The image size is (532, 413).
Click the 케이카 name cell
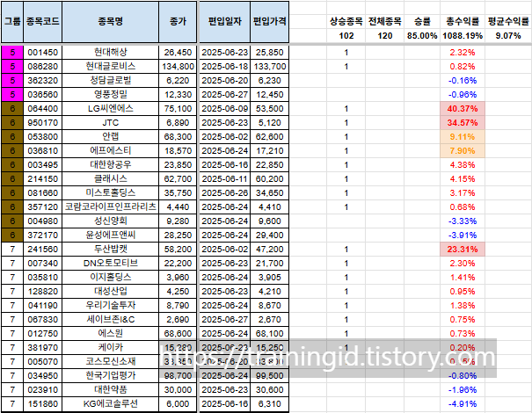pyautogui.click(x=110, y=348)
